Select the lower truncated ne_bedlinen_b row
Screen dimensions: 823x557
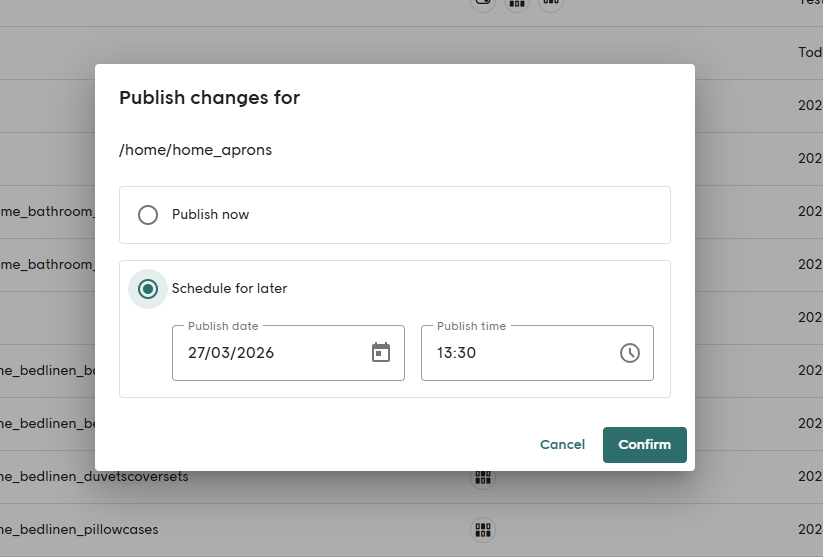47,424
